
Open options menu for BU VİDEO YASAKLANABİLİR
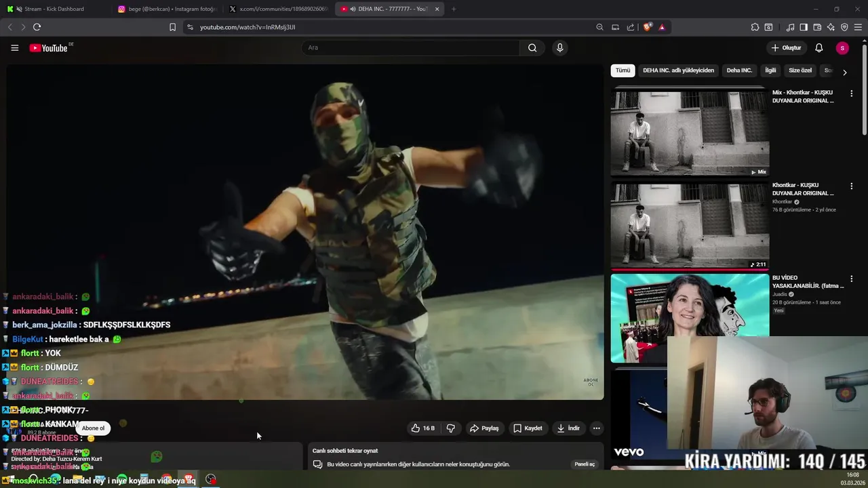[852, 279]
